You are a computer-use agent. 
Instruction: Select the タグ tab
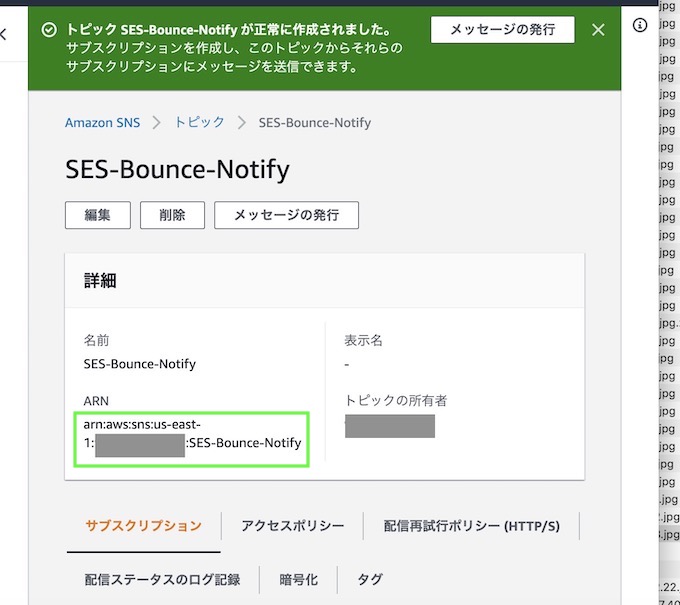pos(369,579)
